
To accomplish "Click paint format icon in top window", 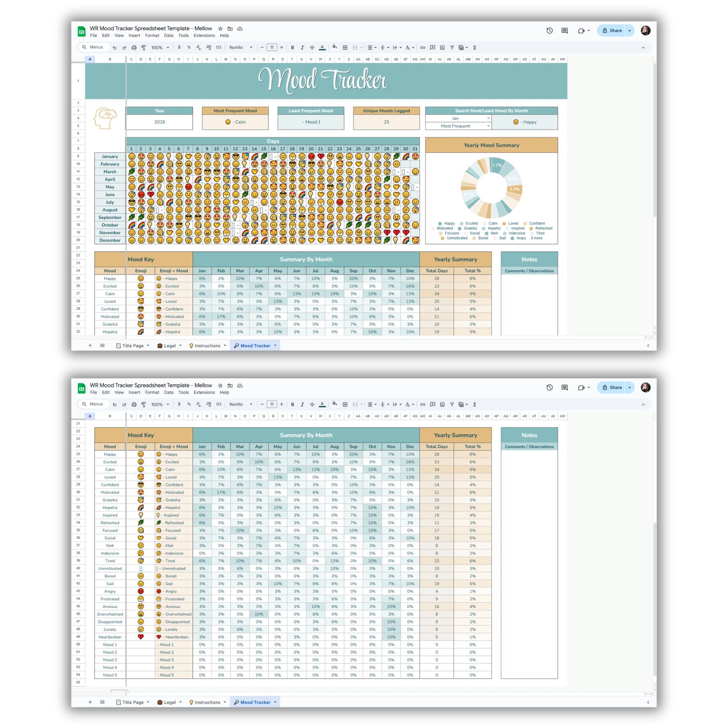I will pyautogui.click(x=144, y=48).
